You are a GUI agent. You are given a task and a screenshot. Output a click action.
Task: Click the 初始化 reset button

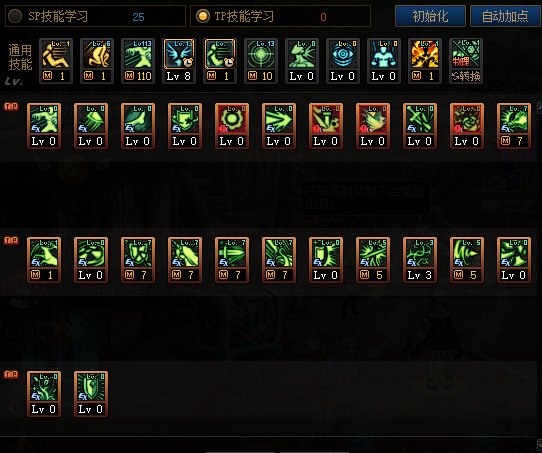click(x=430, y=16)
